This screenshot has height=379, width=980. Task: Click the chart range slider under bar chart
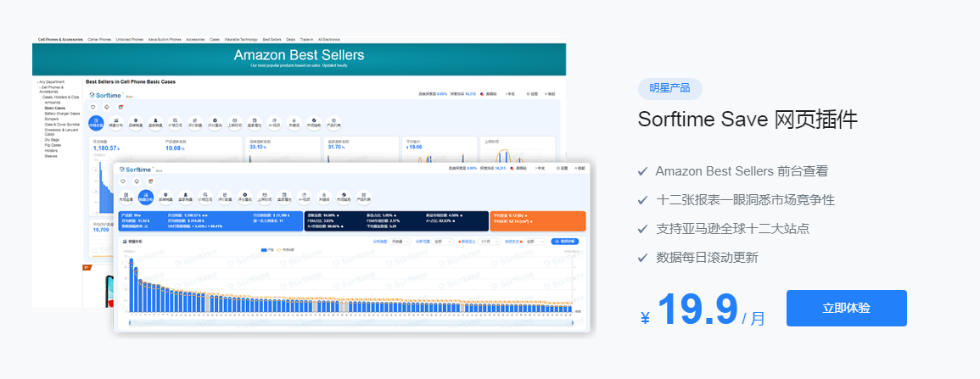pyautogui.click(x=351, y=323)
